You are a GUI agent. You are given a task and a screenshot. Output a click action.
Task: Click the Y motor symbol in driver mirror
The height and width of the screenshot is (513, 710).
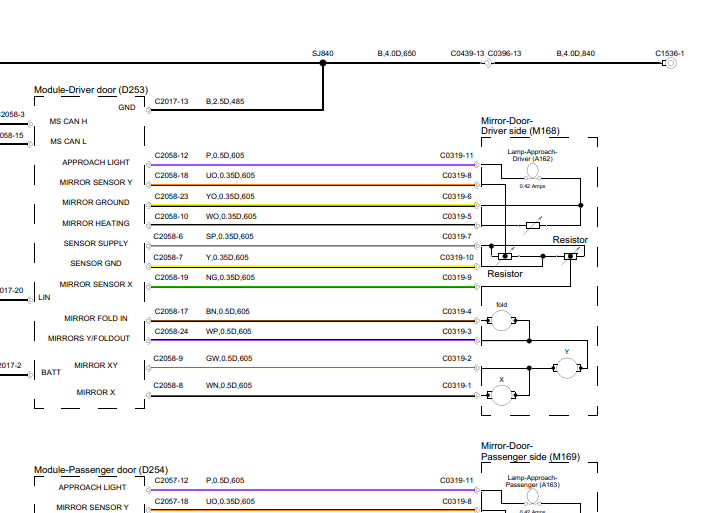567,368
